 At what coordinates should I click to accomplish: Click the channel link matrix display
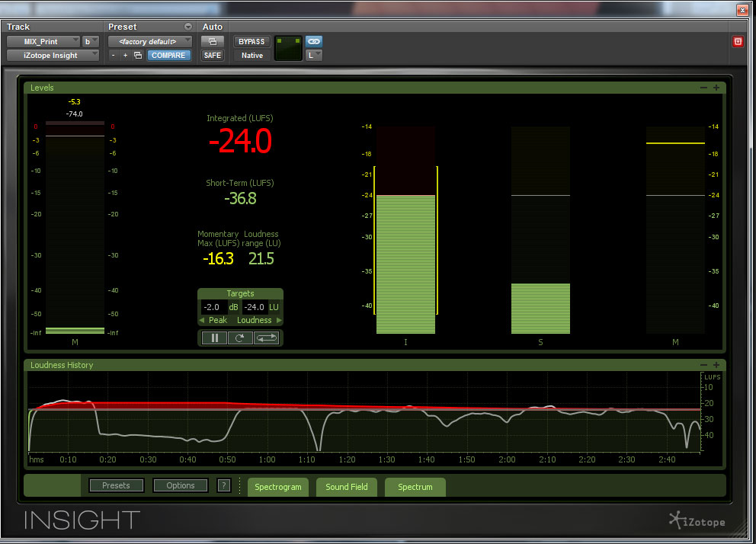pos(288,48)
